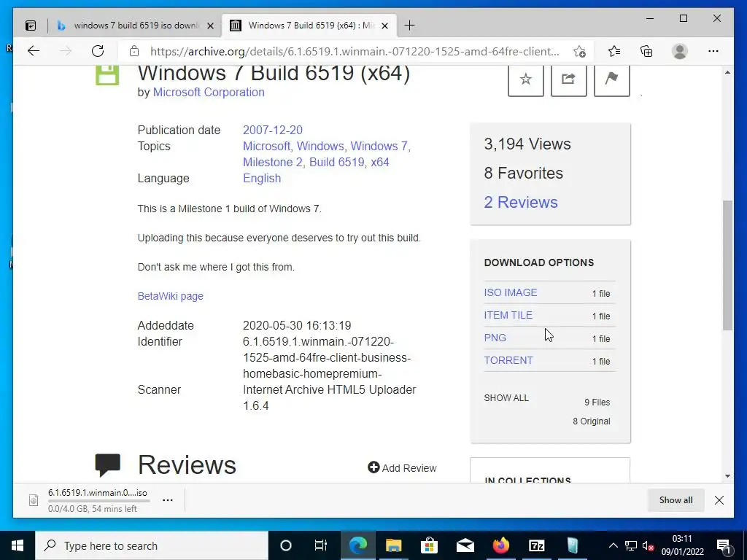Viewport: 747px width, 560px height.
Task: Open Windows Start menu
Action: [x=18, y=545]
